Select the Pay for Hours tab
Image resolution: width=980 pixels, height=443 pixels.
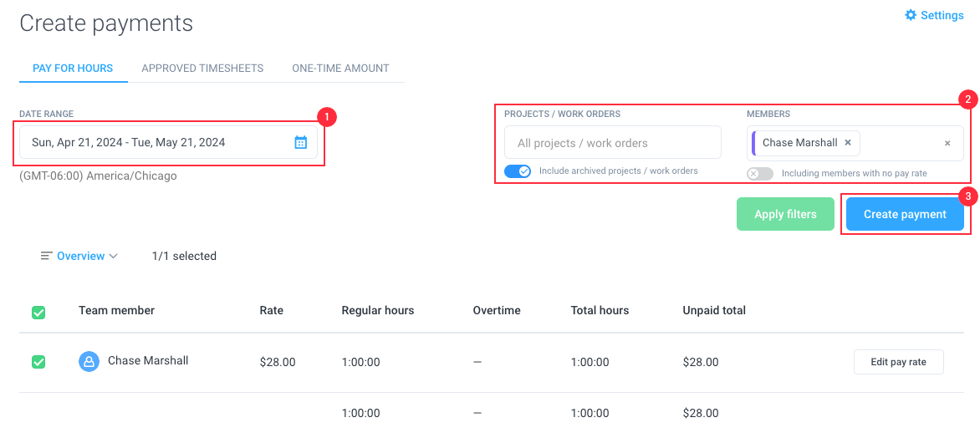73,68
